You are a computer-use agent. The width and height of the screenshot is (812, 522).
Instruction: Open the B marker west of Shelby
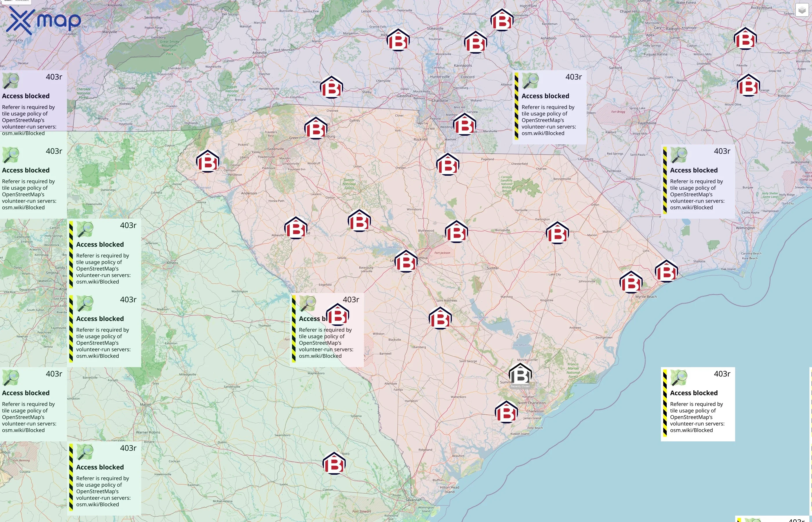coord(331,87)
